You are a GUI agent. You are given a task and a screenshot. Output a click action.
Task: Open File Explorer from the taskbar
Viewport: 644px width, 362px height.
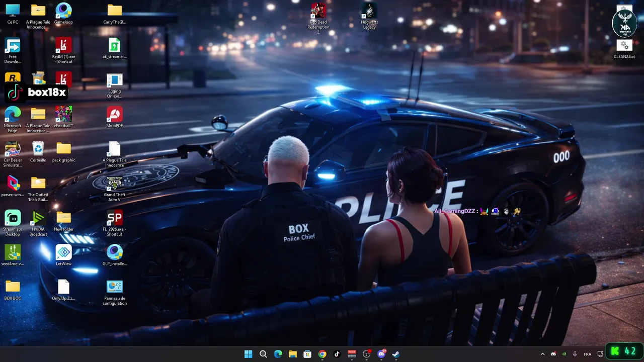pyautogui.click(x=292, y=354)
